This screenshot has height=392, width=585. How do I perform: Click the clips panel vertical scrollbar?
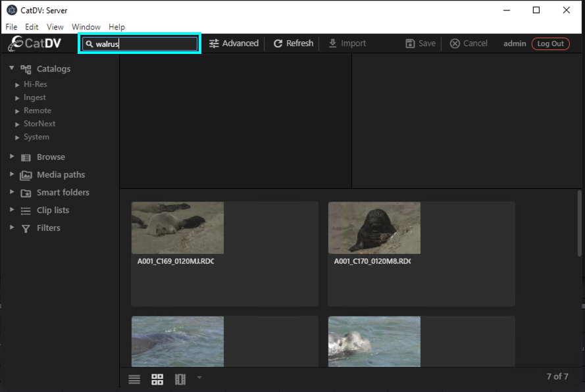coord(579,224)
